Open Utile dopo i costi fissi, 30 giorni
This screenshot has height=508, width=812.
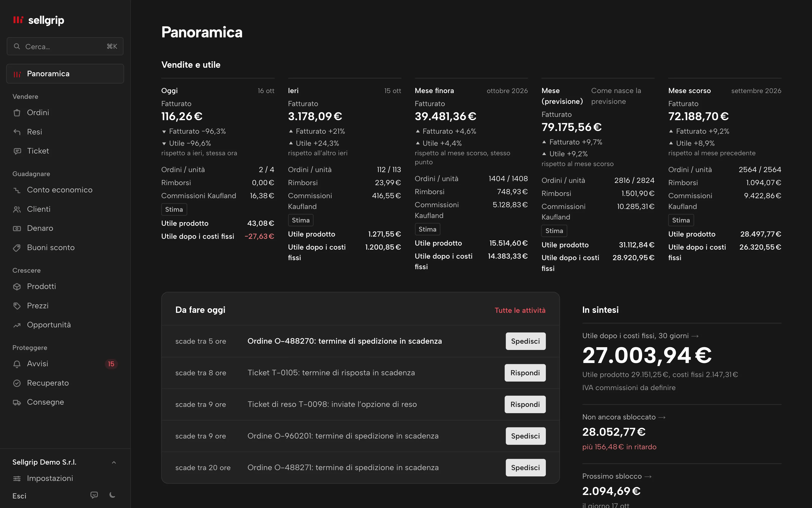640,336
